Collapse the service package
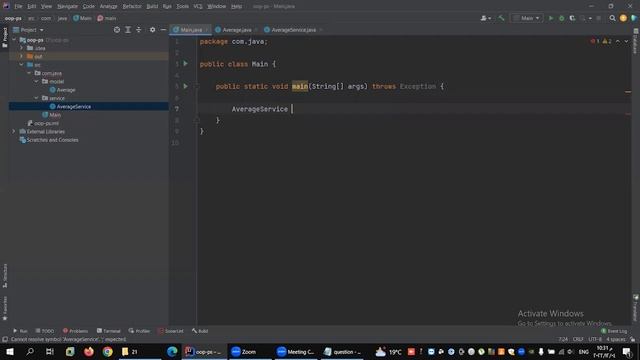 [37, 98]
